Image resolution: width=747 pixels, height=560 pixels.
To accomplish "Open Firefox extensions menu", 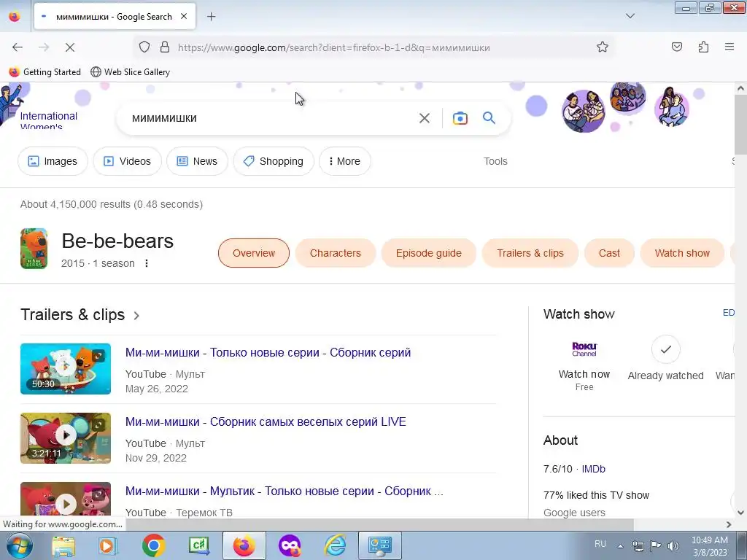I will tap(703, 47).
